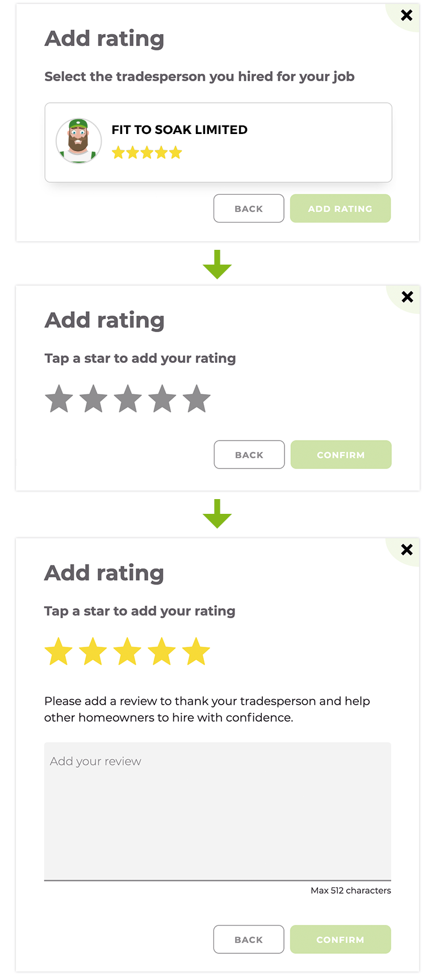
Task: Close the middle Add rating dialog
Action: pos(407,296)
